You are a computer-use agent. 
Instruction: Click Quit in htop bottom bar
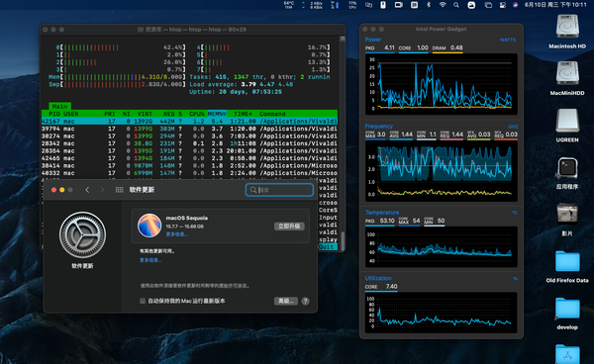click(328, 247)
